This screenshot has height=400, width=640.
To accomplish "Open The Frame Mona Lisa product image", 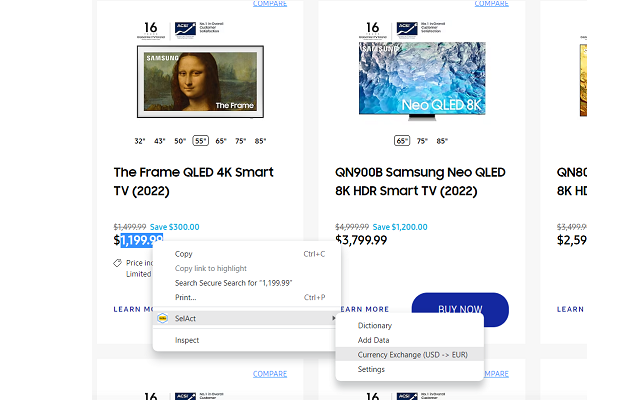I will pyautogui.click(x=200, y=82).
